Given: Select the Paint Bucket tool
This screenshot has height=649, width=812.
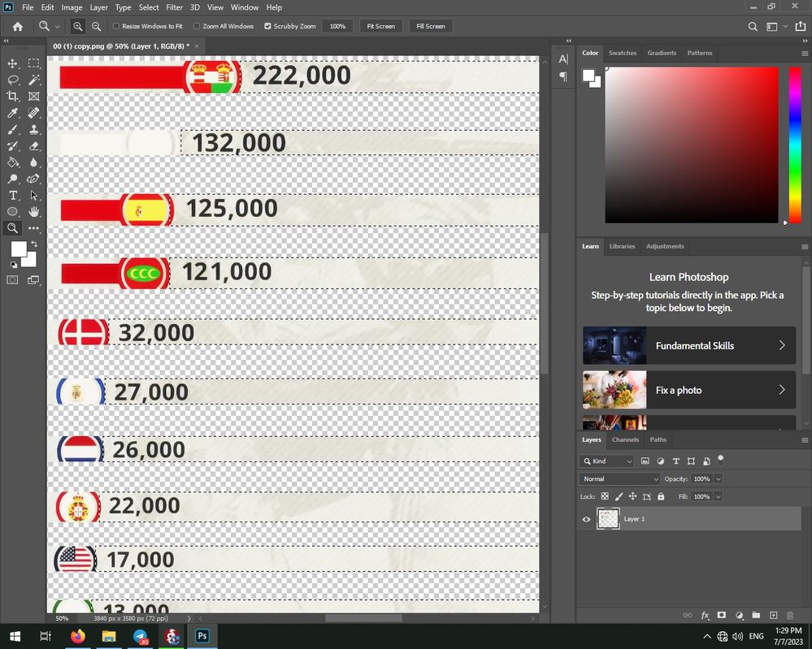Looking at the screenshot, I should pos(12,162).
